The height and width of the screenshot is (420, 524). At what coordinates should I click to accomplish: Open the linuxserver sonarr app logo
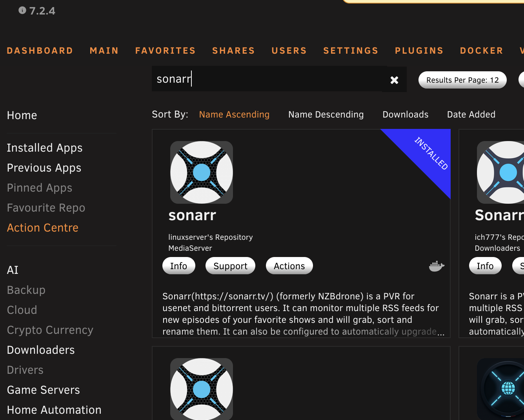[x=202, y=172]
